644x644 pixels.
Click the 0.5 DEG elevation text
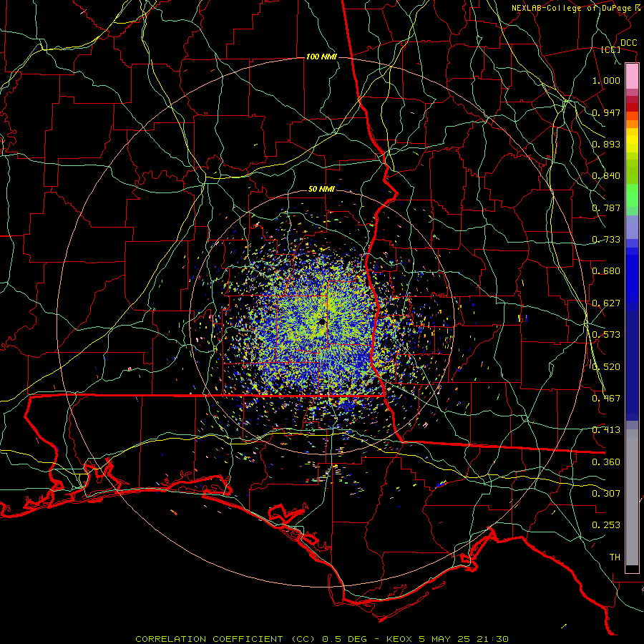tap(345, 639)
